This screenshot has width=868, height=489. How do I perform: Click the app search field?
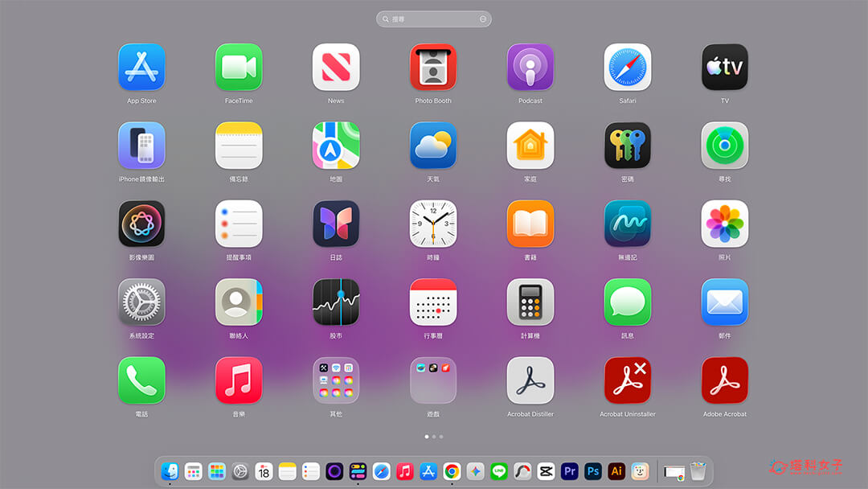pyautogui.click(x=433, y=18)
